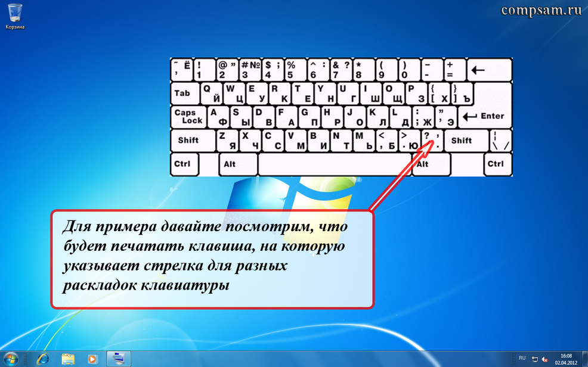This screenshot has height=367, width=588.
Task: Open the network status tray icon
Action: pyautogui.click(x=535, y=359)
